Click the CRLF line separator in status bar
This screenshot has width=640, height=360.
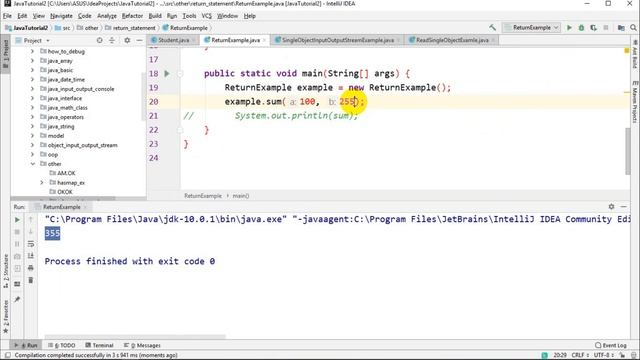(x=580, y=355)
